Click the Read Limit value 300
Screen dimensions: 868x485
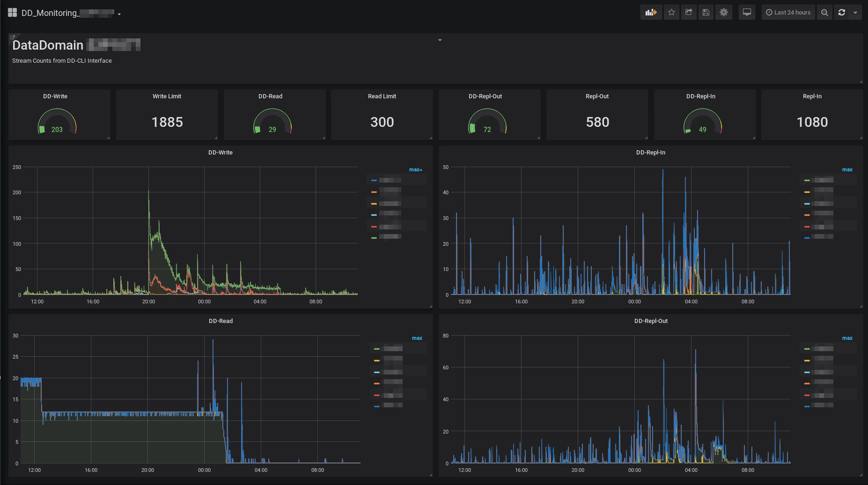tap(382, 122)
